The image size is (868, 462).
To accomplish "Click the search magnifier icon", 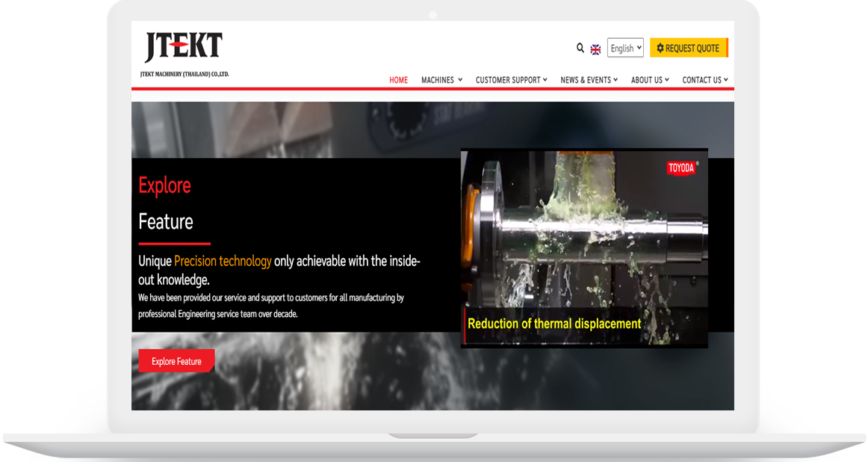I will (580, 48).
